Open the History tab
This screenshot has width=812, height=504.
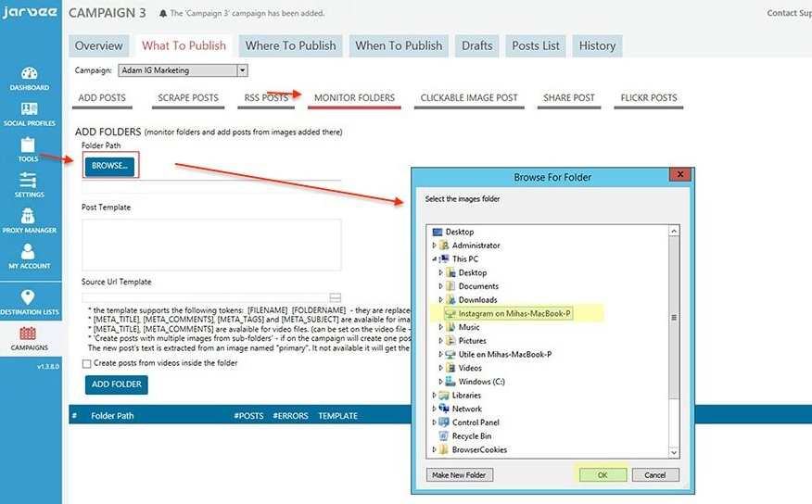coord(597,46)
